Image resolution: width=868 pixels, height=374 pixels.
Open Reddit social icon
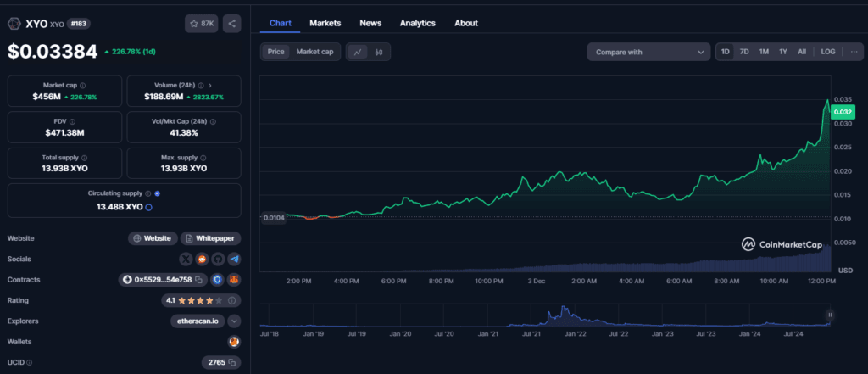coord(202,259)
